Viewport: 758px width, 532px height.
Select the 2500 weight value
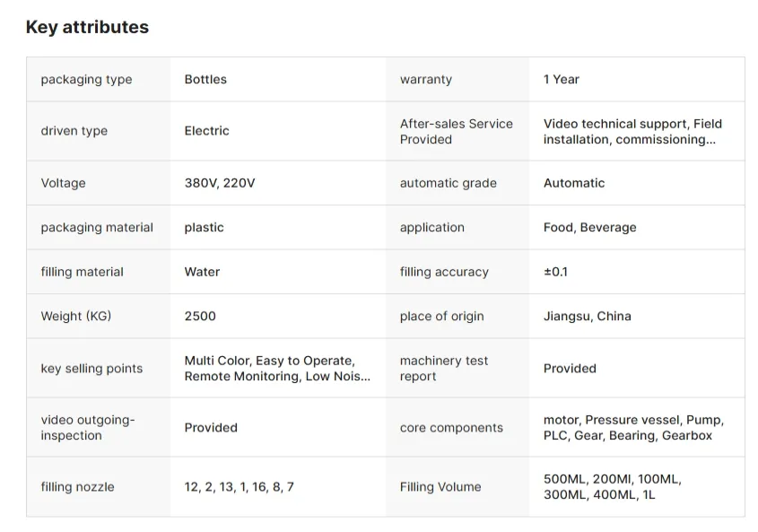pos(200,316)
